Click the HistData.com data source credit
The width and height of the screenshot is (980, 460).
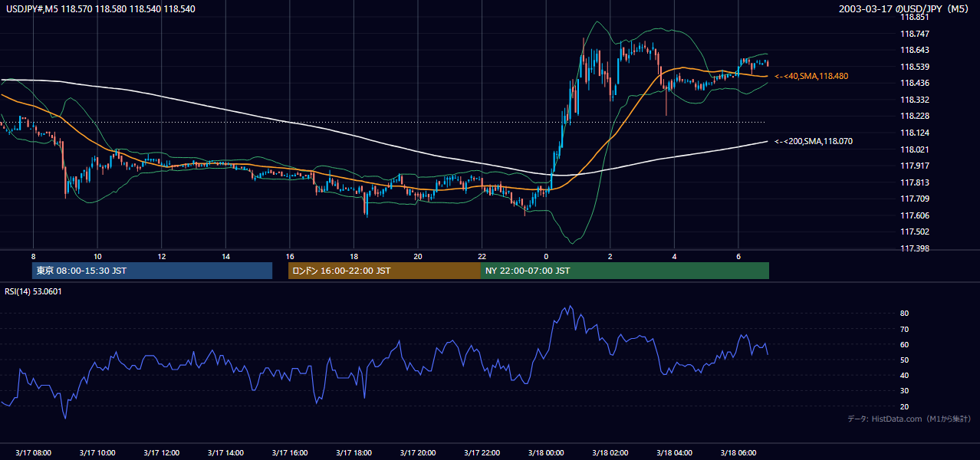(x=909, y=419)
